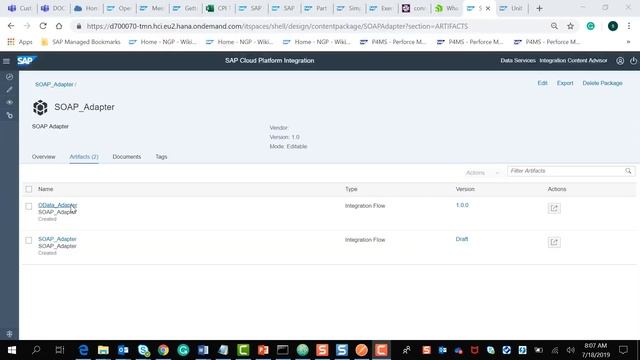Click the help icon at sidebar bottom

click(9, 334)
